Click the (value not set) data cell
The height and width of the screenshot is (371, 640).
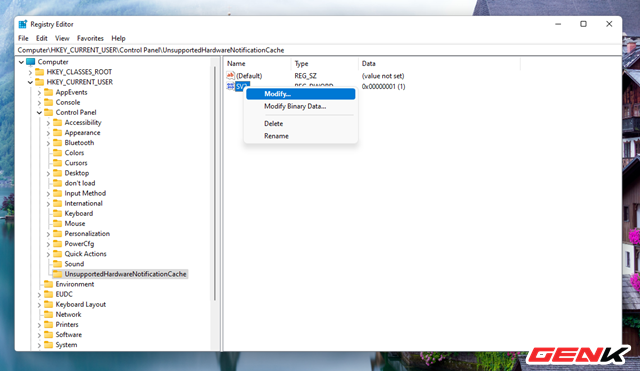coord(383,76)
